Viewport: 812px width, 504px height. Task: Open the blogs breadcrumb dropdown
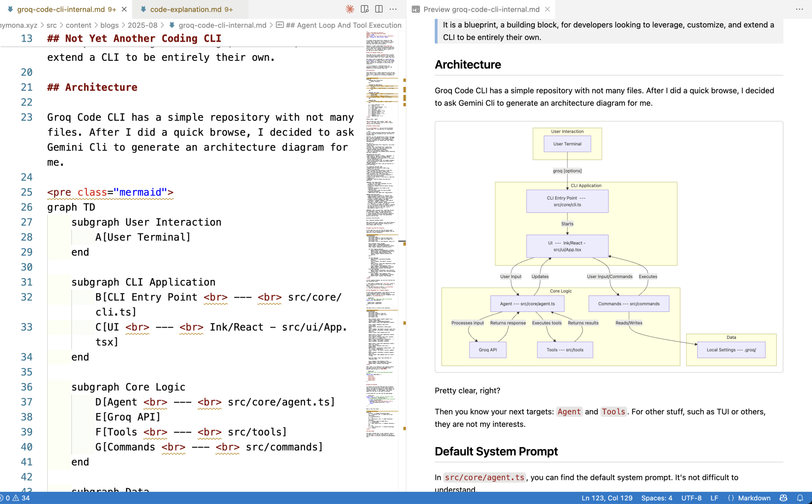click(x=109, y=25)
